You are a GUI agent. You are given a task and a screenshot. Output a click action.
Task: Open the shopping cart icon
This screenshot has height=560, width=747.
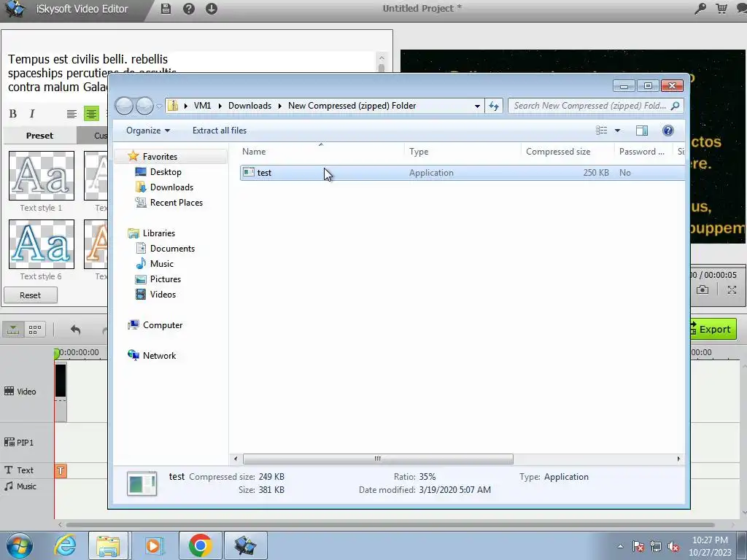(721, 9)
